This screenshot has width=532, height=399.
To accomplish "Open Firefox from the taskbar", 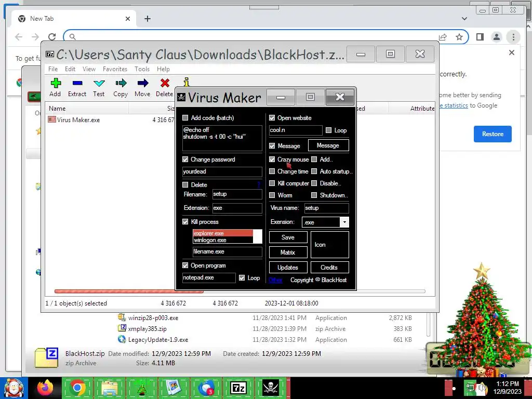I will (x=45, y=388).
